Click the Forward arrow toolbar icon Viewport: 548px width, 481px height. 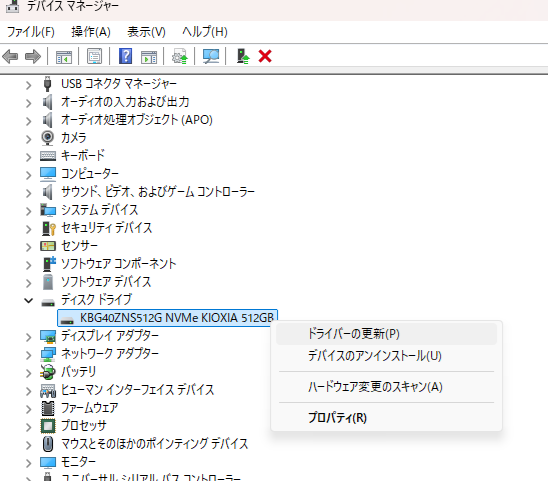coord(33,56)
